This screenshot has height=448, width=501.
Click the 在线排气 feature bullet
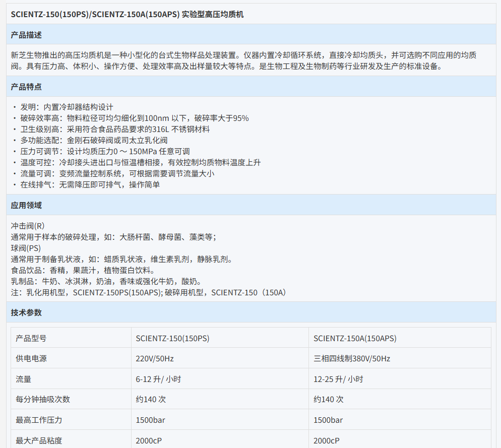pos(90,184)
